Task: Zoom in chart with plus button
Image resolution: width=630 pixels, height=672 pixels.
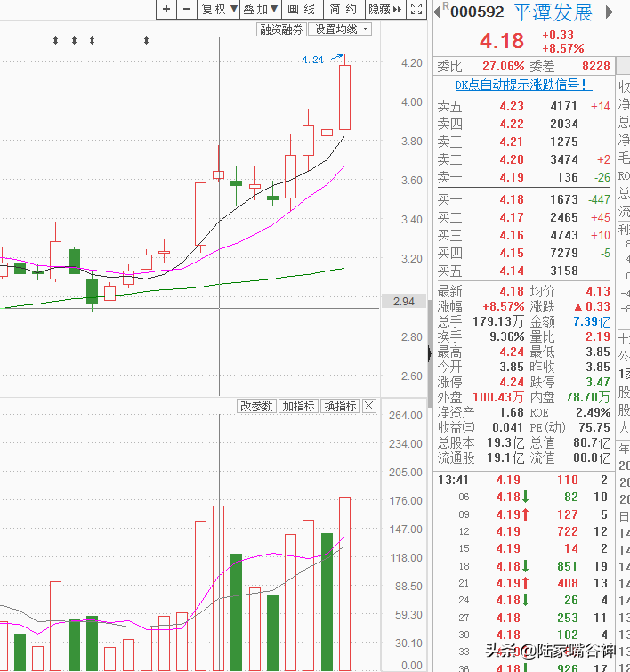Action: (166, 9)
